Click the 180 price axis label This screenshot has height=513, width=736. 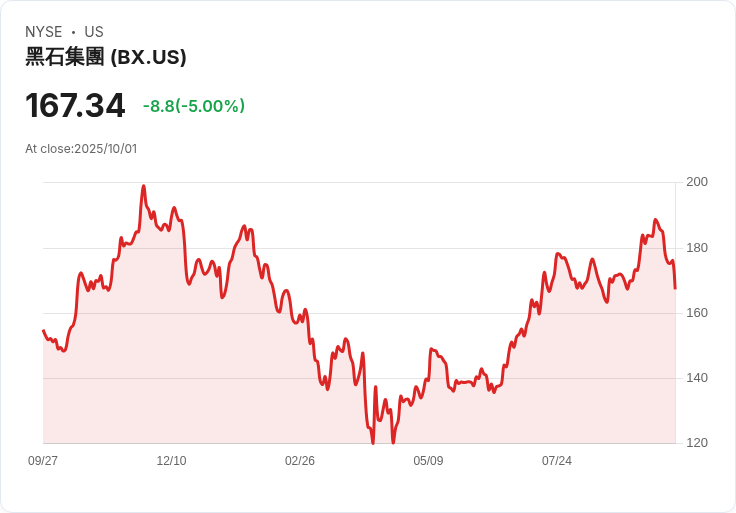(x=697, y=248)
